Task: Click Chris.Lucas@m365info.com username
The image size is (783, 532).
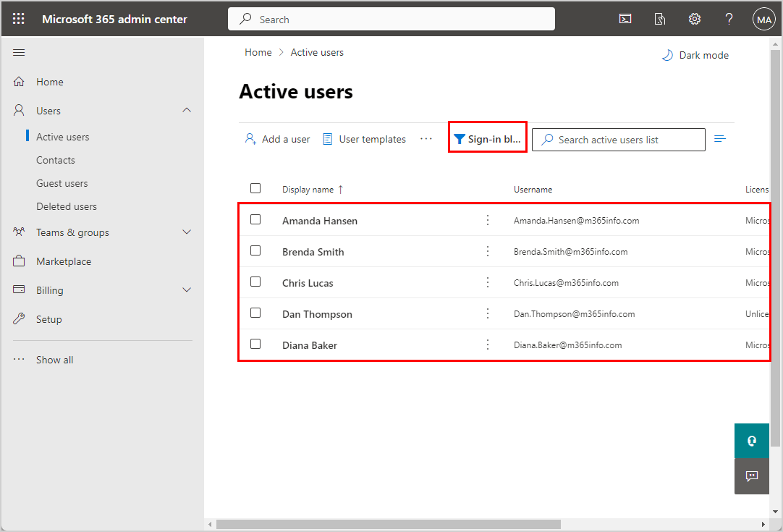Action: pyautogui.click(x=567, y=283)
